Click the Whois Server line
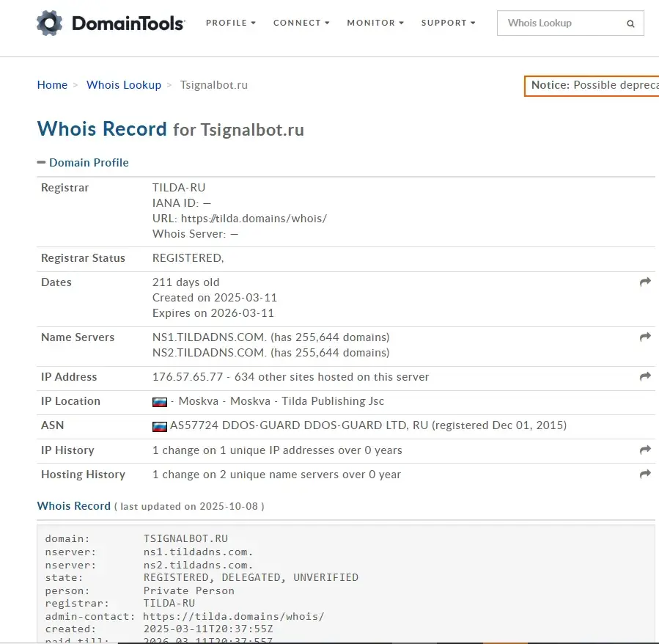 click(x=196, y=234)
